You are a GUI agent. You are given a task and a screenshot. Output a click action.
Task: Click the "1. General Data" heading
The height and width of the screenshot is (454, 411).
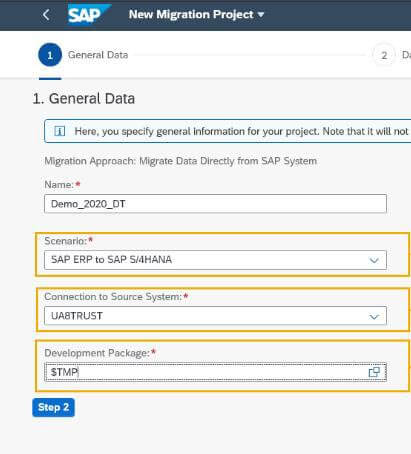[x=84, y=99]
